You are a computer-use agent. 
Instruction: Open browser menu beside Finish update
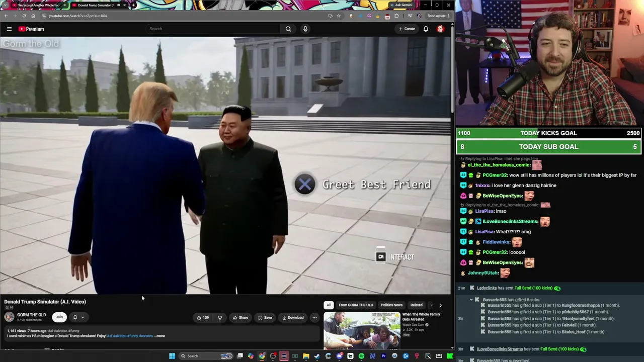point(448,16)
